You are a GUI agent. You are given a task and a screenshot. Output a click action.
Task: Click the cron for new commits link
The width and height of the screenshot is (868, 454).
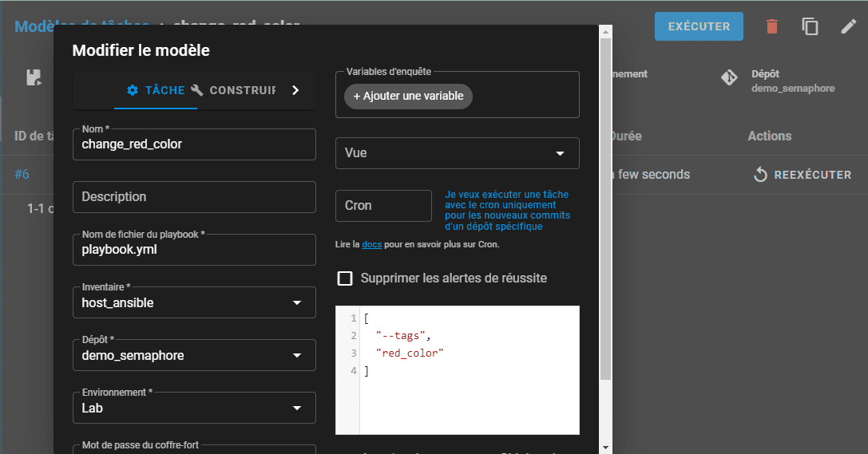pyautogui.click(x=507, y=210)
